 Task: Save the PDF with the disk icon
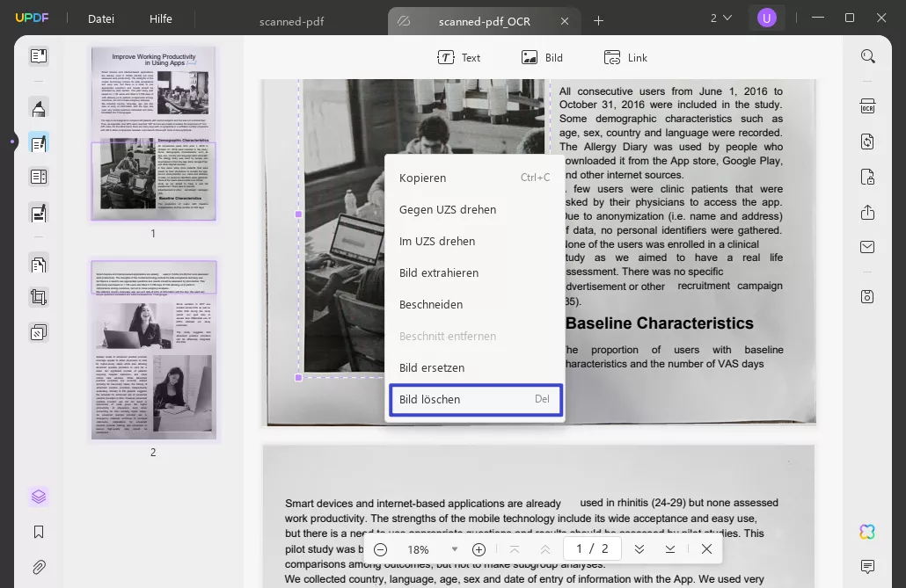(x=867, y=297)
